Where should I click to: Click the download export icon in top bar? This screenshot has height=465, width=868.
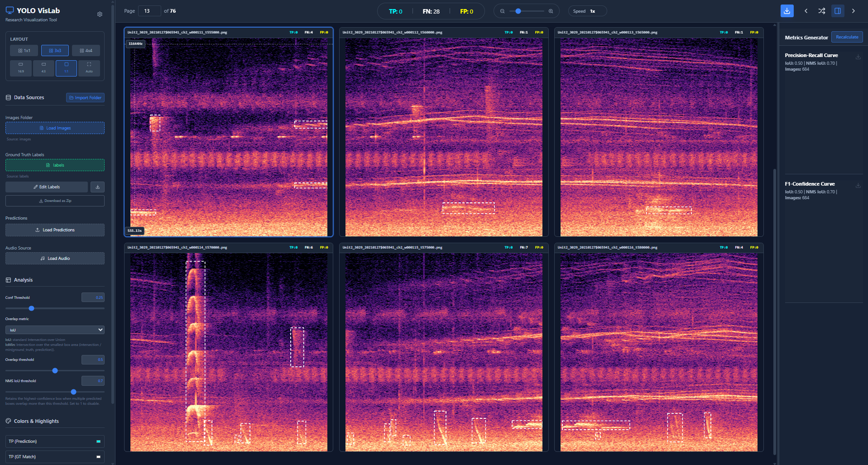pos(787,11)
